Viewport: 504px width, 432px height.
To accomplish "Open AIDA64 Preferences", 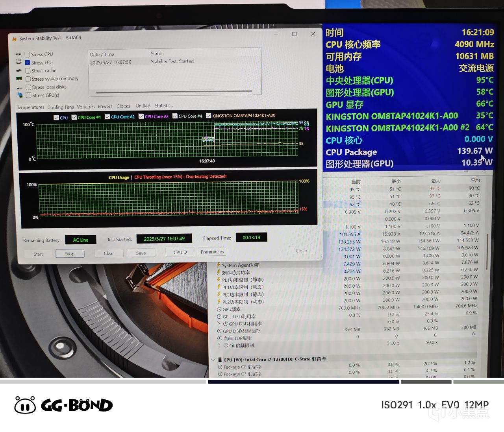I will (212, 252).
